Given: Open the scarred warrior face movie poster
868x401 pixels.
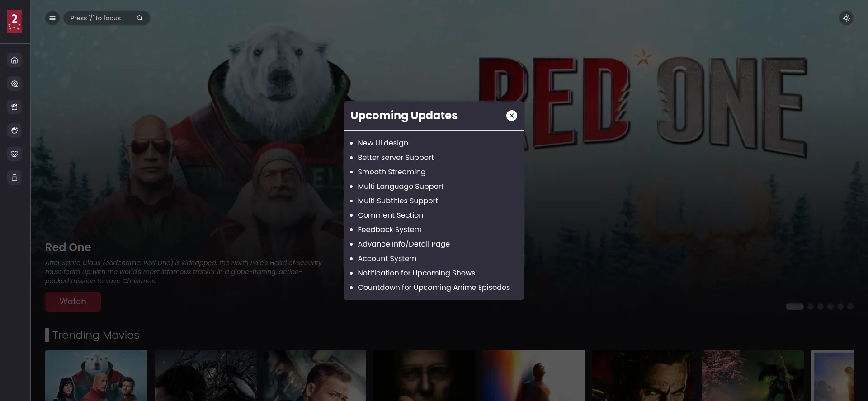Looking at the screenshot, I should [x=643, y=375].
